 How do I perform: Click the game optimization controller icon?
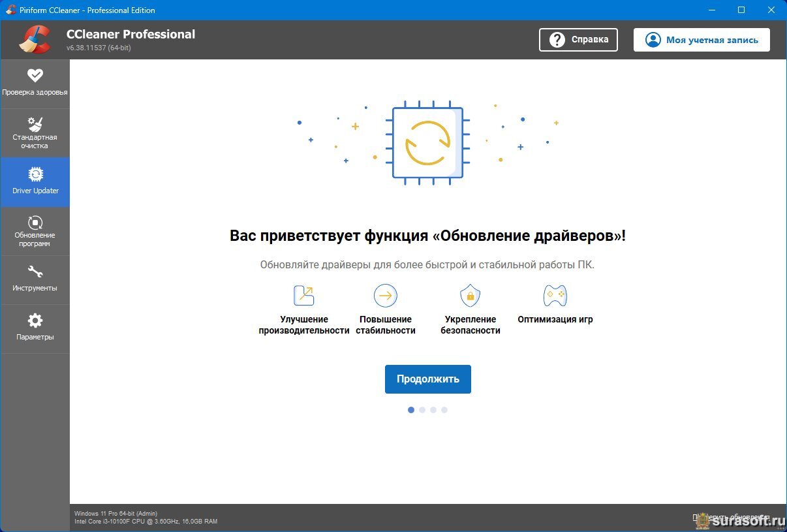(x=555, y=296)
